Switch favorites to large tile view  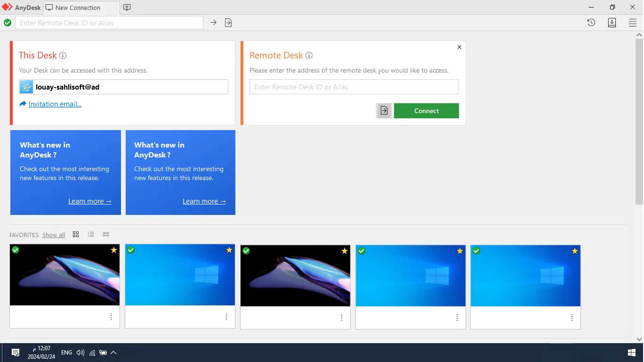tap(76, 234)
